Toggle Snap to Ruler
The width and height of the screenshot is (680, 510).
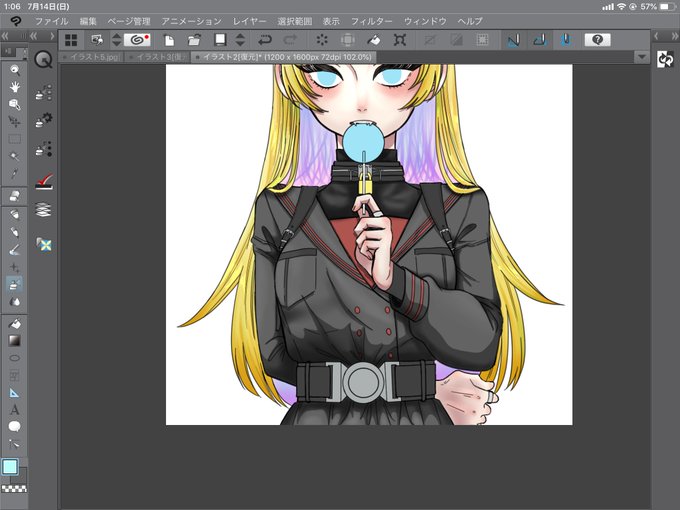click(513, 40)
